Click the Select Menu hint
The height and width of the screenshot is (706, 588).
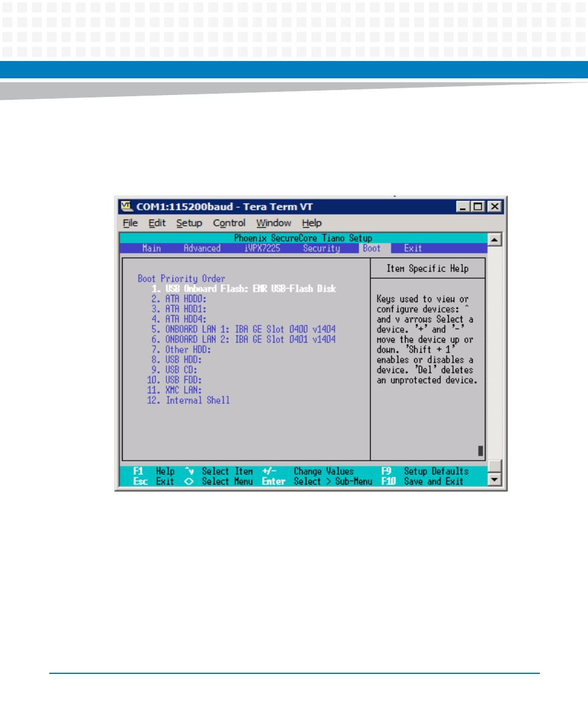click(x=219, y=482)
